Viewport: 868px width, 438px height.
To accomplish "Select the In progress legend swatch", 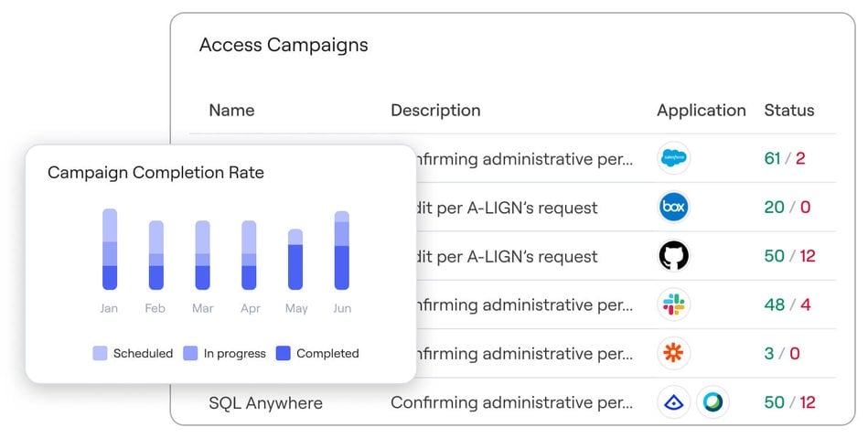I will point(191,353).
